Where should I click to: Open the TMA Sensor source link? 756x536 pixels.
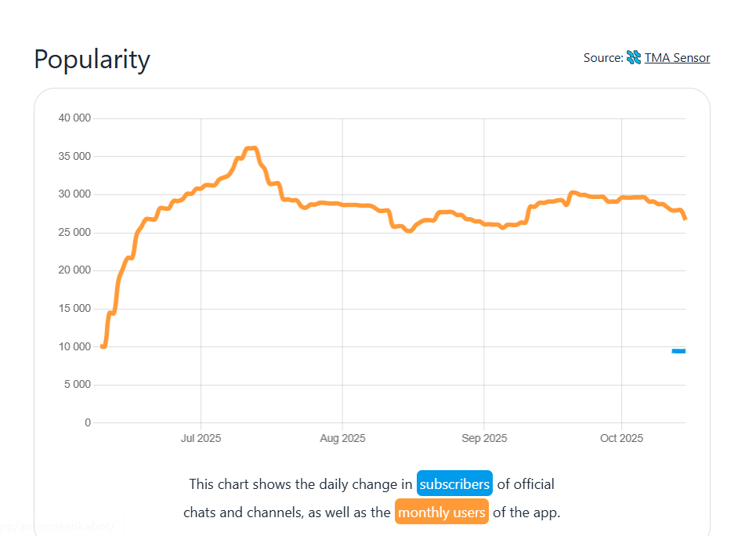pyautogui.click(x=677, y=57)
